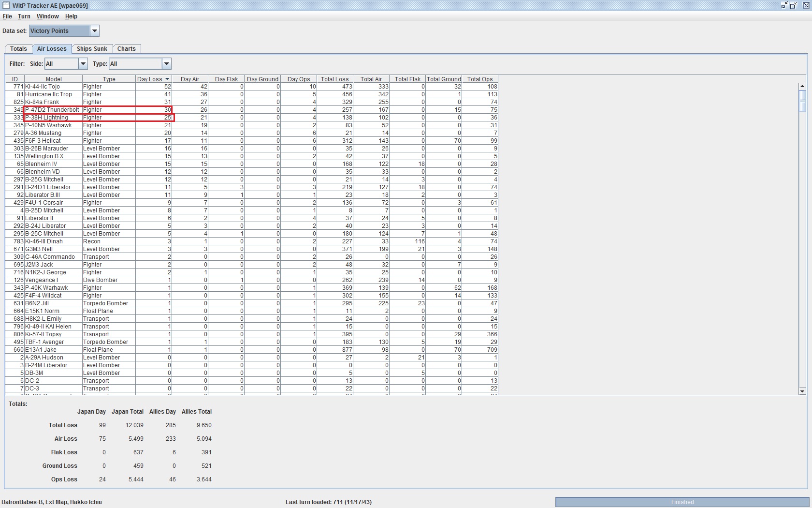Select the J2M3 Jack row

tap(251, 265)
